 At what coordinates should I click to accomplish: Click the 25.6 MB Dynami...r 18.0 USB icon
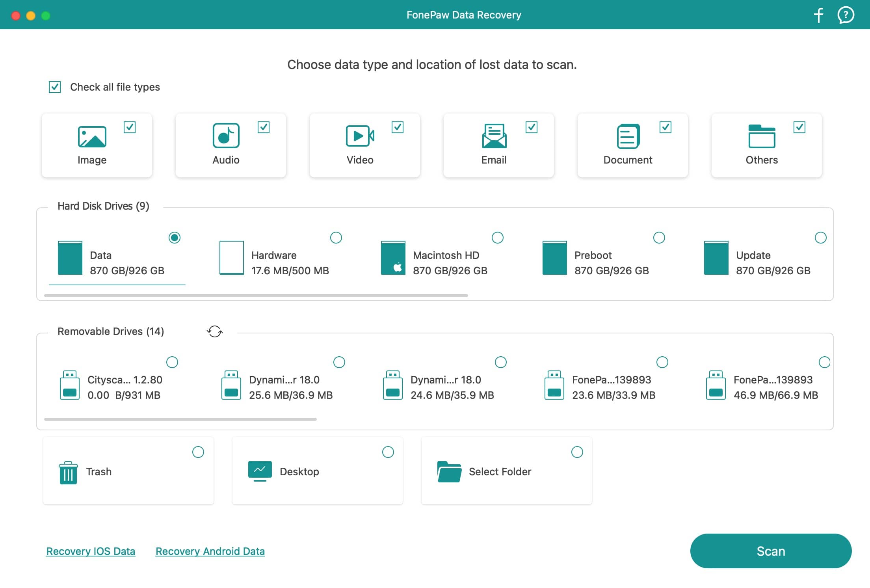[x=231, y=385]
